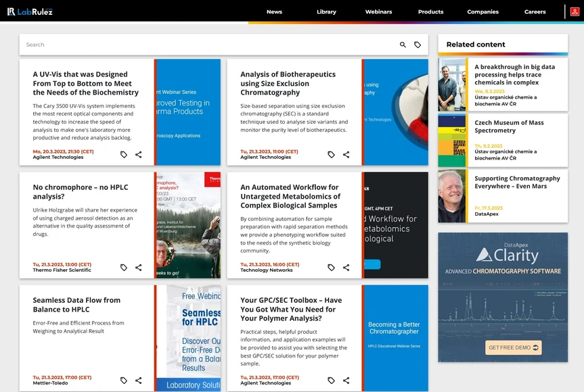584x392 pixels.
Task: Open 'Supporting Chromatography Everywhere' article
Action: [517, 182]
